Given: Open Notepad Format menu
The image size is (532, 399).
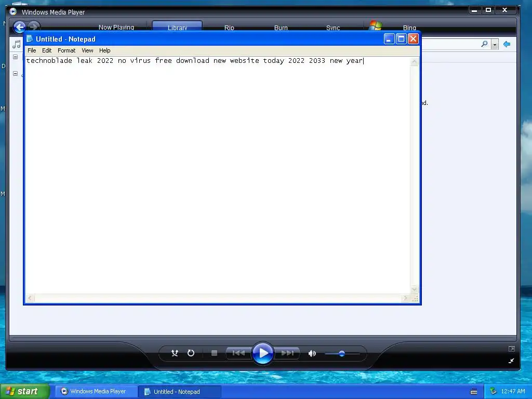Looking at the screenshot, I should pyautogui.click(x=66, y=50).
